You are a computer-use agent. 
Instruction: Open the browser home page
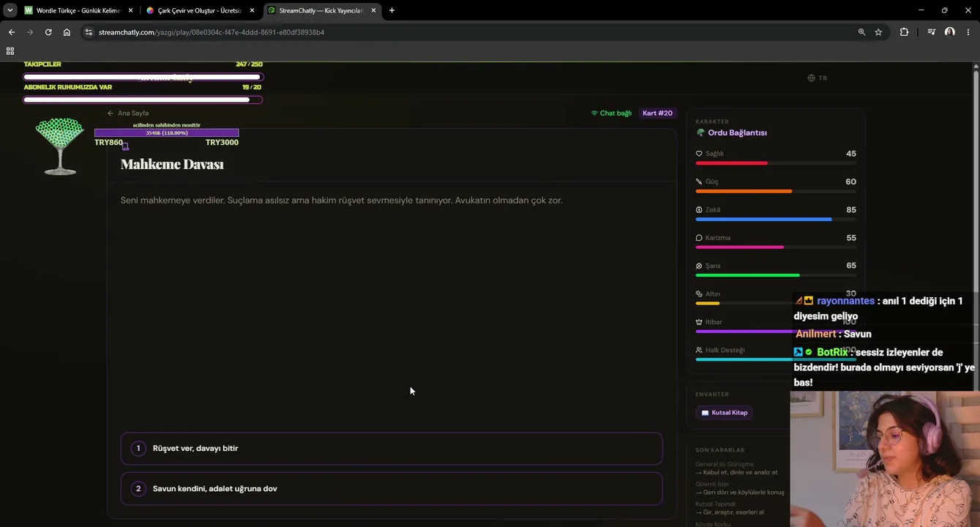click(67, 32)
